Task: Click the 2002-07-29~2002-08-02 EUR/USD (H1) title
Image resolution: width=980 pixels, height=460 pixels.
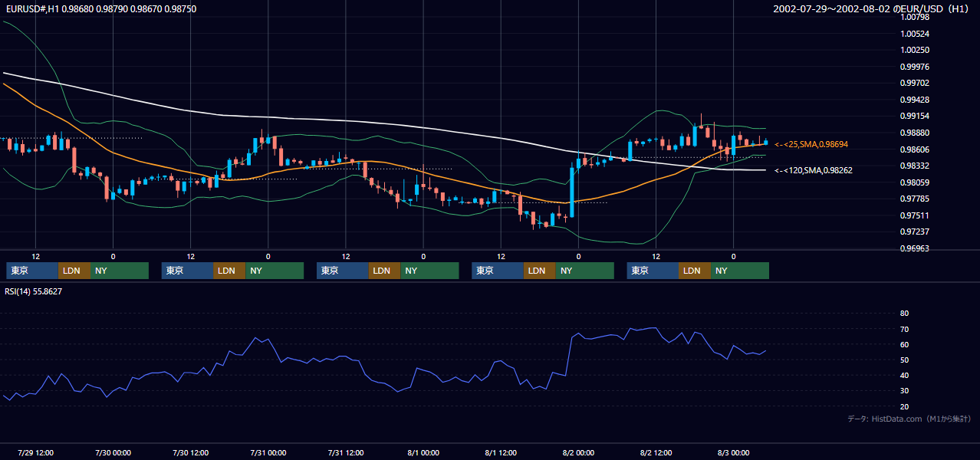Action: click(872, 9)
